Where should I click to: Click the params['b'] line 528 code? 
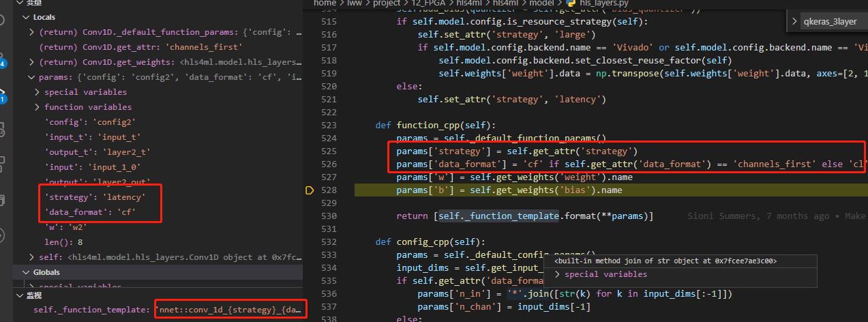point(509,190)
